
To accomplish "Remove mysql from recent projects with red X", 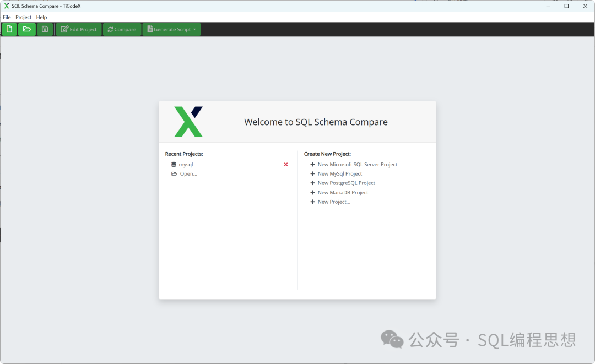I will 286,164.
